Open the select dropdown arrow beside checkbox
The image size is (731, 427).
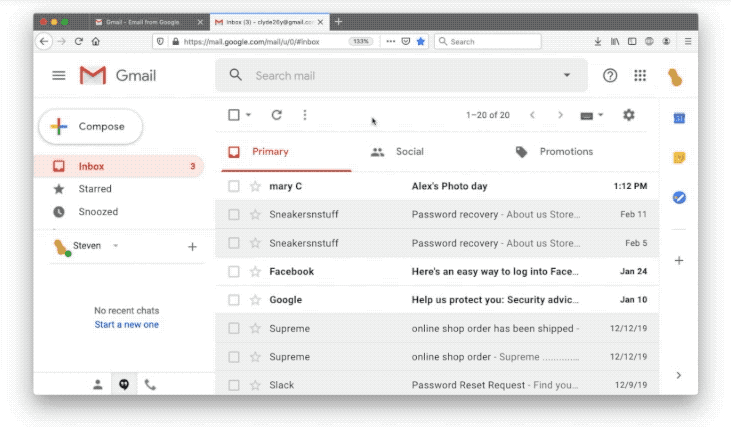point(248,115)
